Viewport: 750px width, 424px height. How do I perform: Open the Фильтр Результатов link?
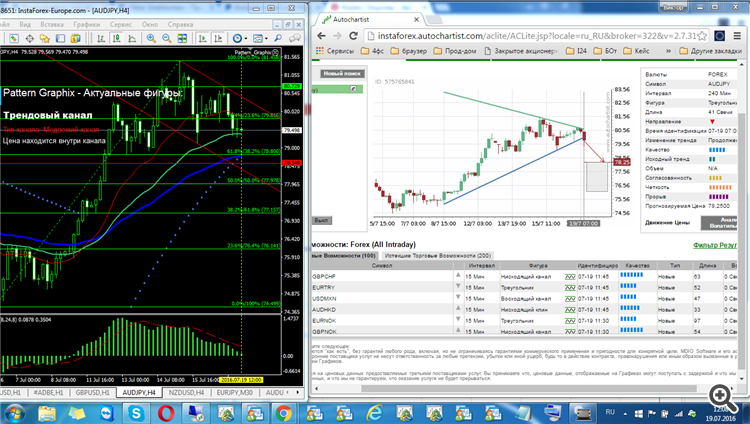coord(715,245)
